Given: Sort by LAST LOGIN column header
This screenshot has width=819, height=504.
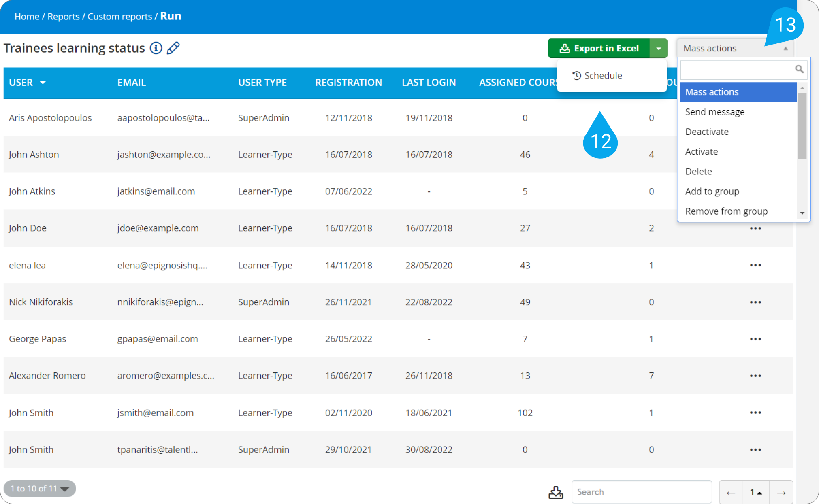Looking at the screenshot, I should pos(429,83).
